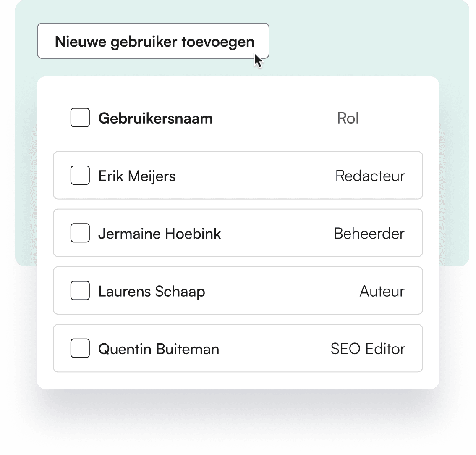The image size is (476, 455).
Task: Click the Redacteur role label
Action: coord(370,176)
